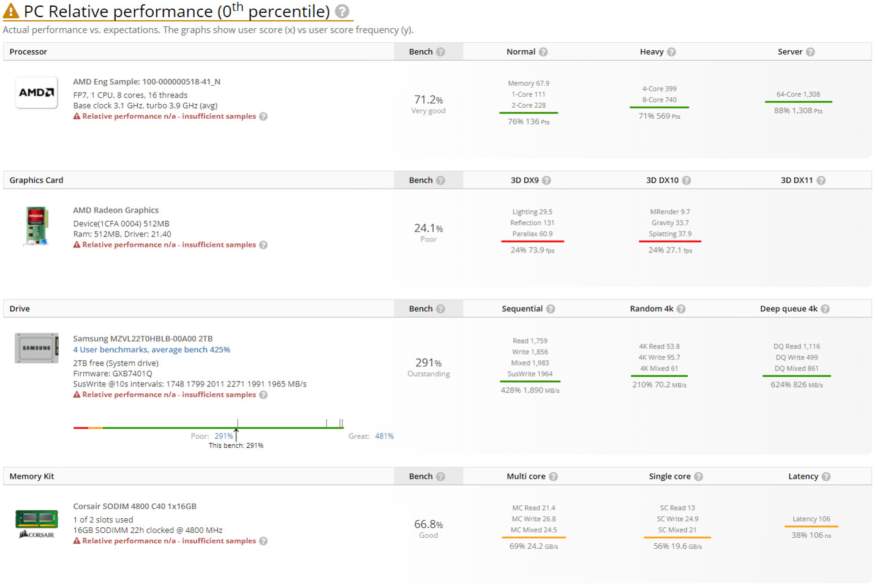Image resolution: width=877 pixels, height=588 pixels.
Task: Click help icon after memory insufficient samples warning
Action: point(263,541)
